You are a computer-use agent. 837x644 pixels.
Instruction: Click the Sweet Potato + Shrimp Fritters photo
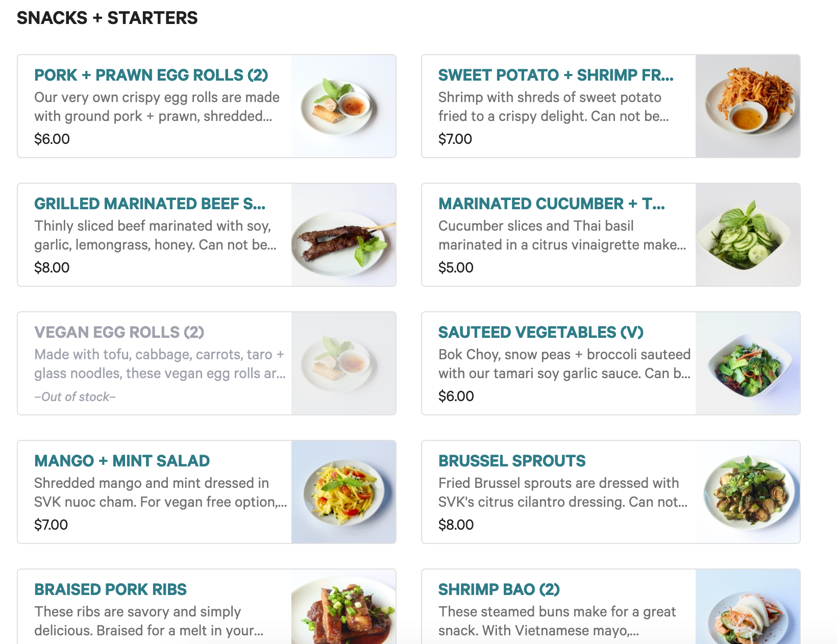point(748,106)
